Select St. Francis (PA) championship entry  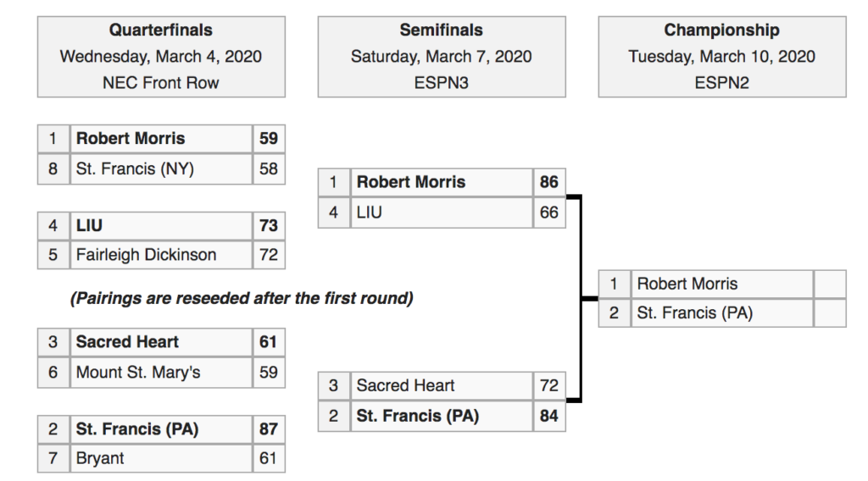pyautogui.click(x=722, y=313)
